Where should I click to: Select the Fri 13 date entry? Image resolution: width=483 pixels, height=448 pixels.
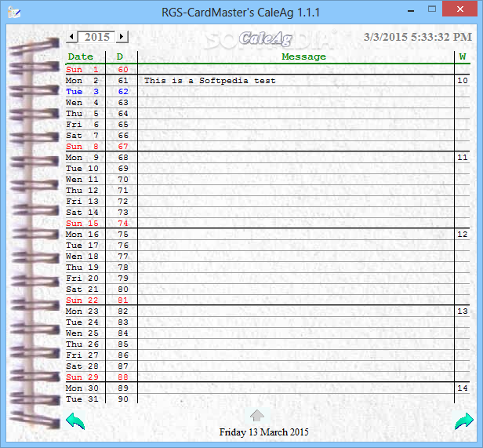82,202
